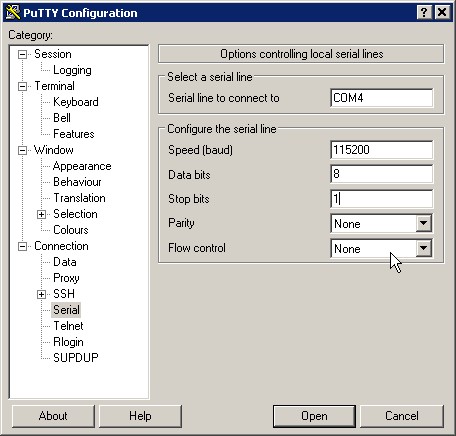The image size is (456, 436).
Task: Collapse the Session tree node
Action: (22, 54)
